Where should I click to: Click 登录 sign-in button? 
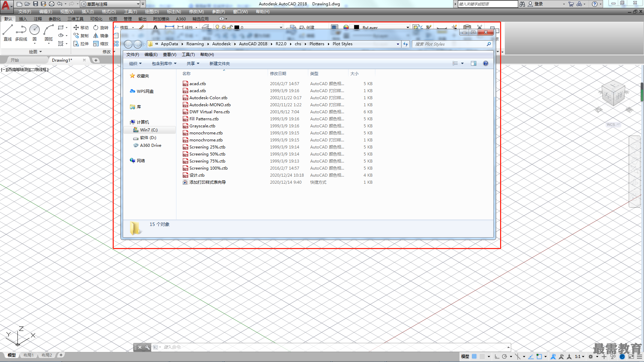(535, 4)
